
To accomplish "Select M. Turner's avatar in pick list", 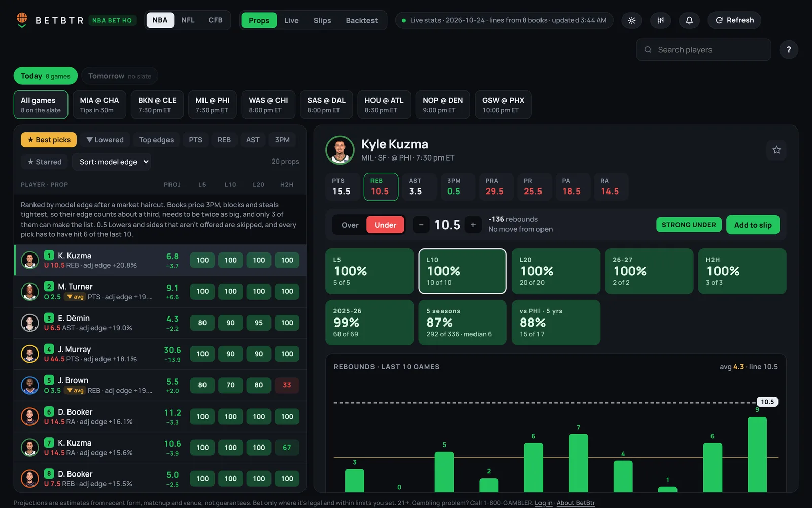I will tap(30, 292).
